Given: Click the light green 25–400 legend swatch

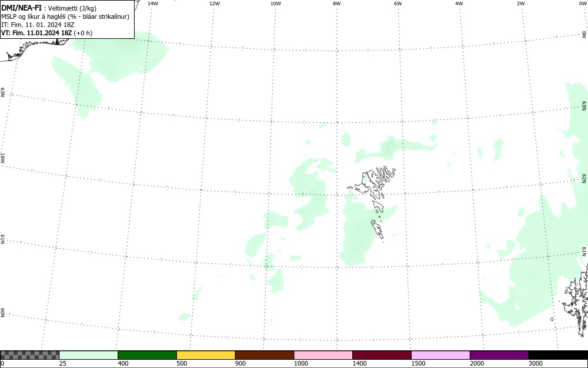Looking at the screenshot, I should click(x=89, y=355).
